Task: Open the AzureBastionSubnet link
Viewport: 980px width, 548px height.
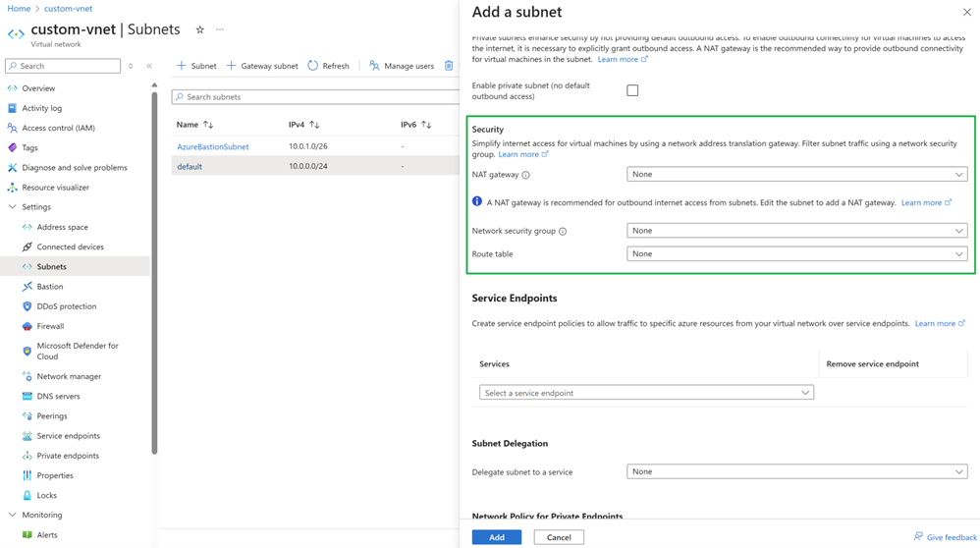Action: click(x=212, y=146)
